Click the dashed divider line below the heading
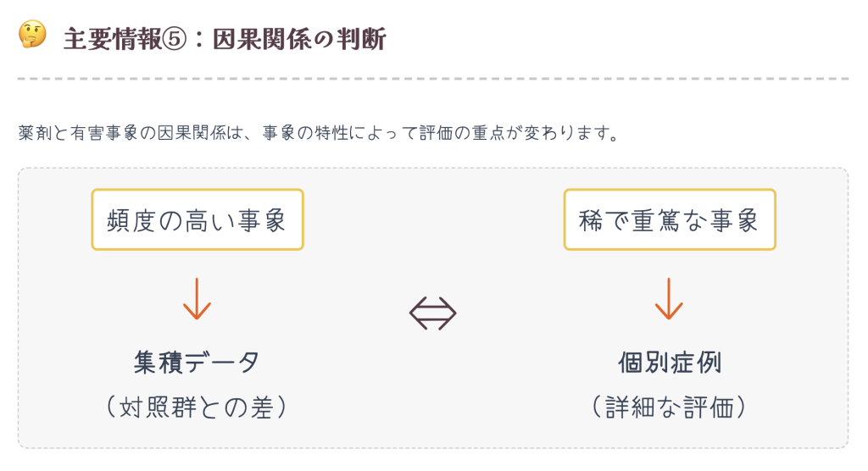This screenshot has width=868, height=471. pyautogui.click(x=433, y=79)
